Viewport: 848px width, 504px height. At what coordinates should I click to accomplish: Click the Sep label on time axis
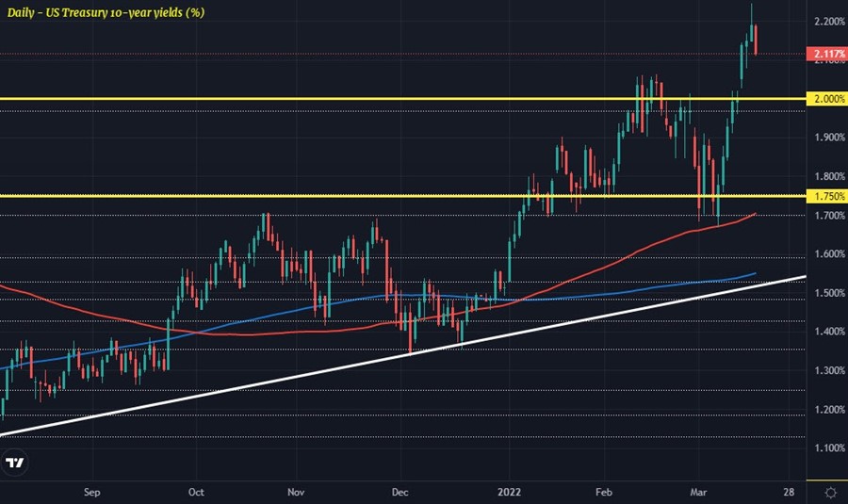(x=91, y=492)
